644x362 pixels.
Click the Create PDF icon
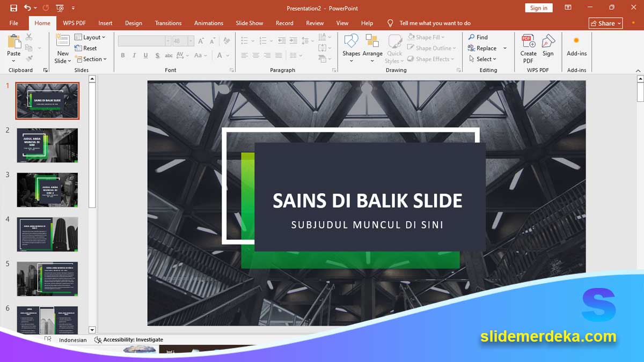coord(529,41)
